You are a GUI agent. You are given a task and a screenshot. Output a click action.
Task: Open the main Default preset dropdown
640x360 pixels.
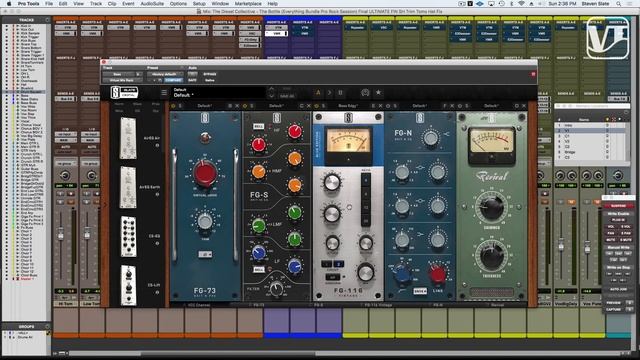point(219,93)
